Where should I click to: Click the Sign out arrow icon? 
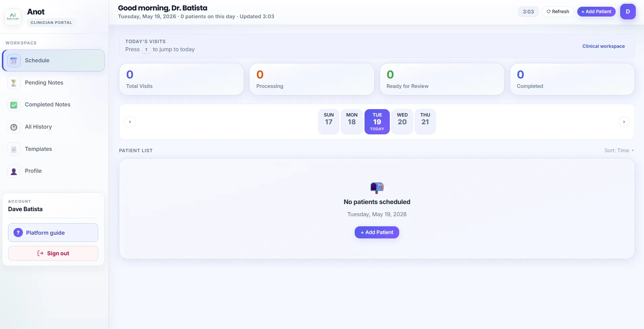40,253
